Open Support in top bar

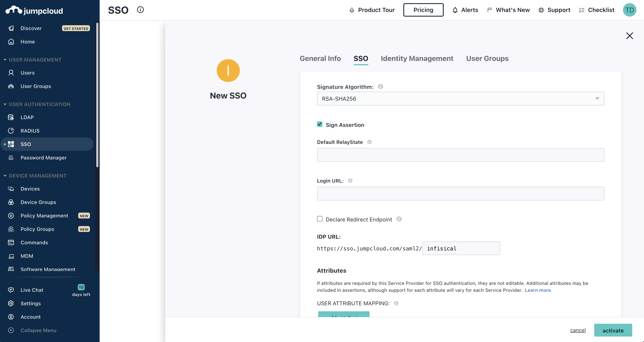(x=554, y=10)
